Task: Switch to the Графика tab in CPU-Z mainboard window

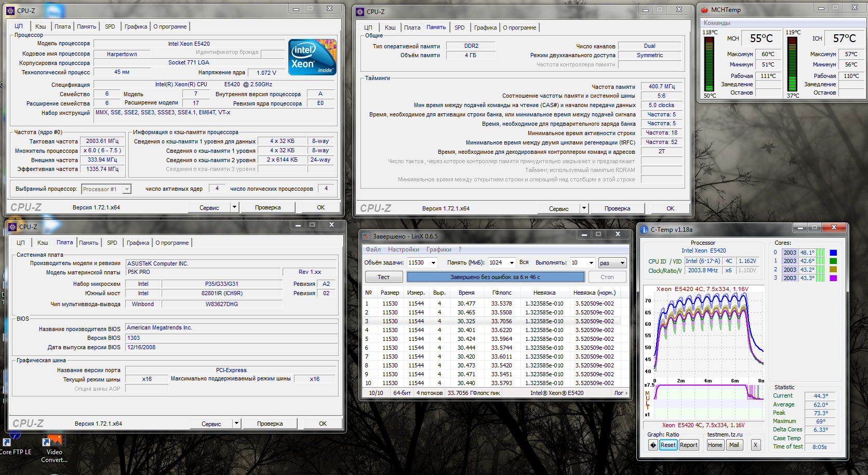Action: pyautogui.click(x=138, y=243)
